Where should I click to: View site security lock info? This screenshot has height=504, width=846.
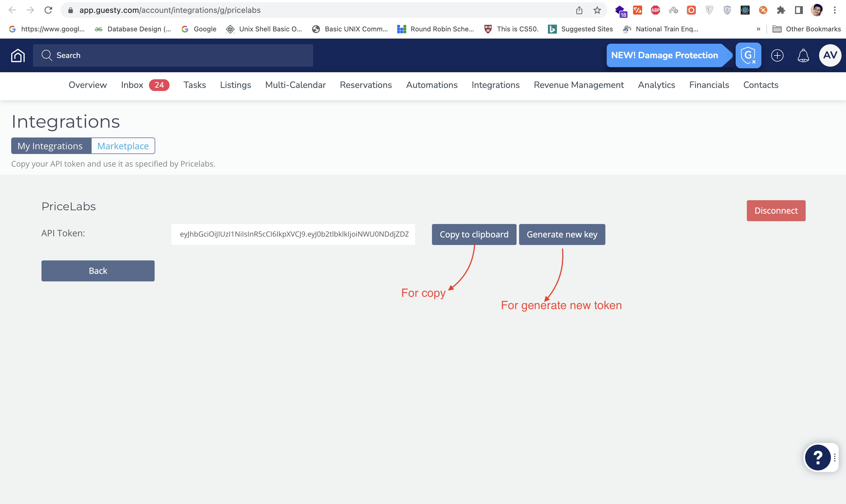click(x=70, y=10)
